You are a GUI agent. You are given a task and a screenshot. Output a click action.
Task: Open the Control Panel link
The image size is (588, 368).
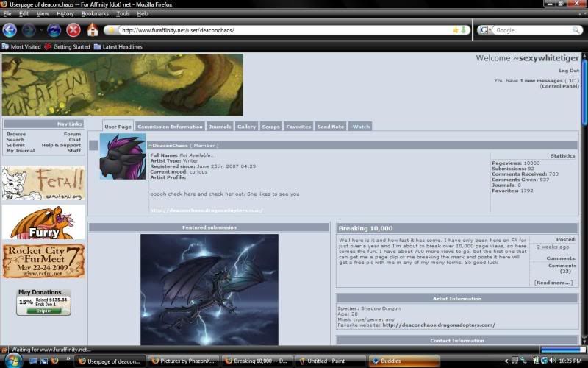(559, 86)
